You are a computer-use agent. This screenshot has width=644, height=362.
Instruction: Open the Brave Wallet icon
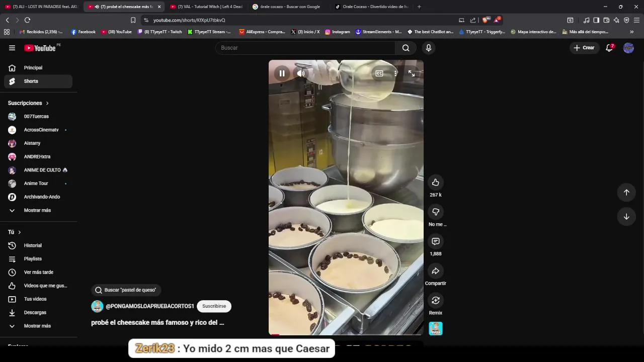[606, 20]
